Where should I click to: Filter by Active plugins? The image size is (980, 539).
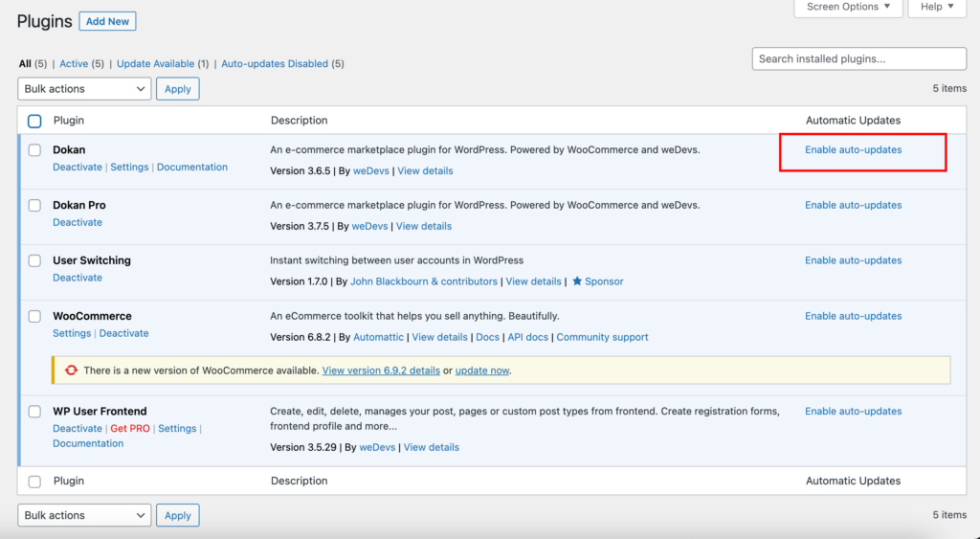click(74, 64)
